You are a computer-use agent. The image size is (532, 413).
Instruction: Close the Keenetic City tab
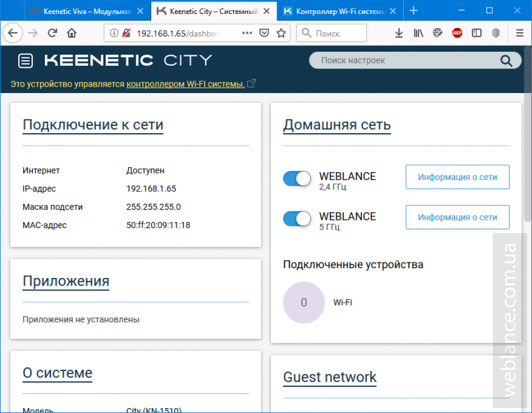tap(267, 11)
